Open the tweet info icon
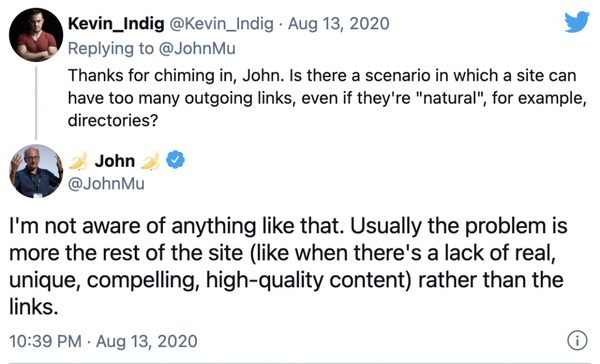The height and width of the screenshot is (364, 600). coord(577,340)
